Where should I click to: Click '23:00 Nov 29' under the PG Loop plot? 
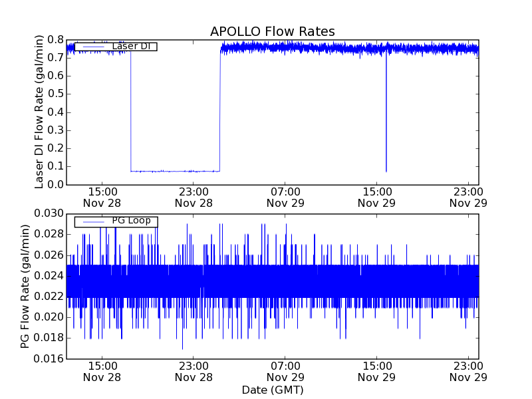(469, 372)
